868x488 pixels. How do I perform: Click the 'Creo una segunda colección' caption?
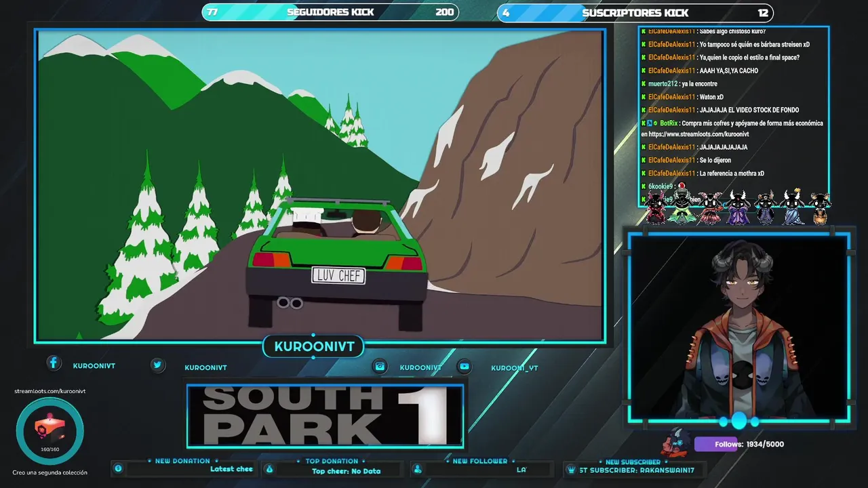pos(50,472)
